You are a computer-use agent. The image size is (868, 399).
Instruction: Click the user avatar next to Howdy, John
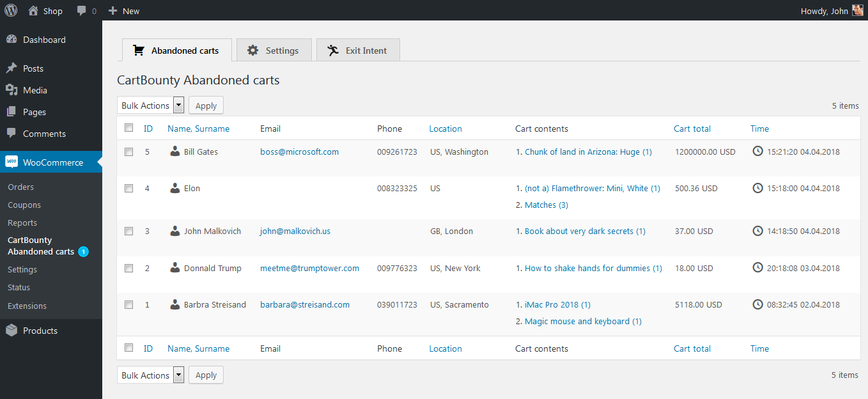[858, 10]
